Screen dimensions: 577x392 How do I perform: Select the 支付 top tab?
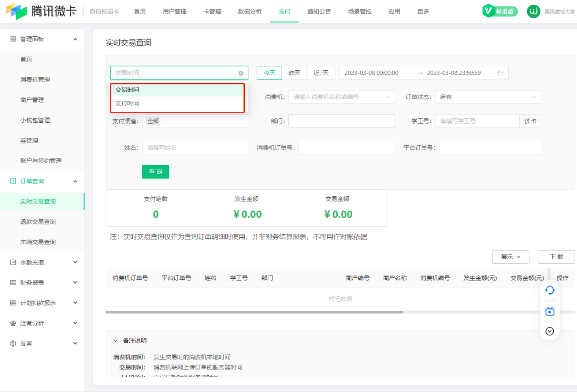pyautogui.click(x=284, y=11)
